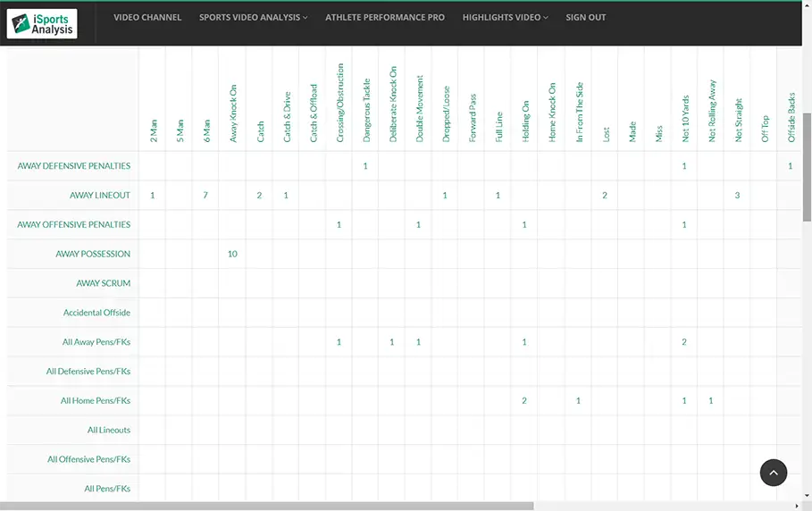Select the AWAY LINEOUT row label
The image size is (812, 511).
coord(100,195)
